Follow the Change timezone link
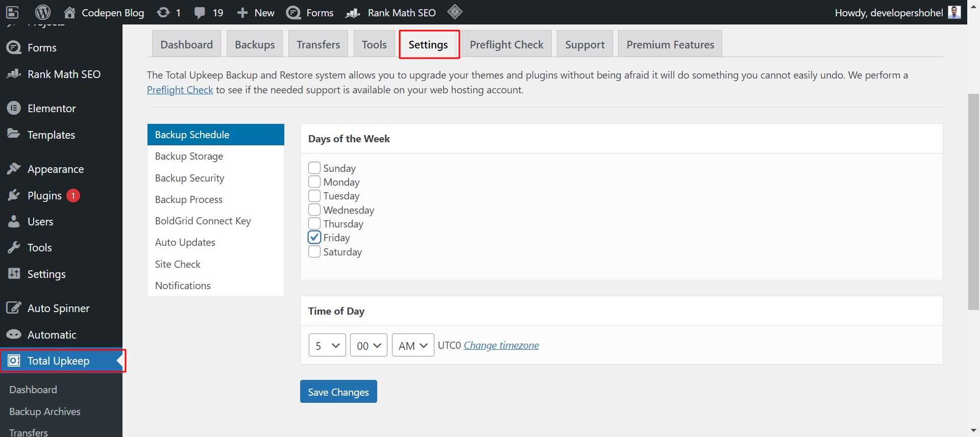980x437 pixels. (x=501, y=345)
